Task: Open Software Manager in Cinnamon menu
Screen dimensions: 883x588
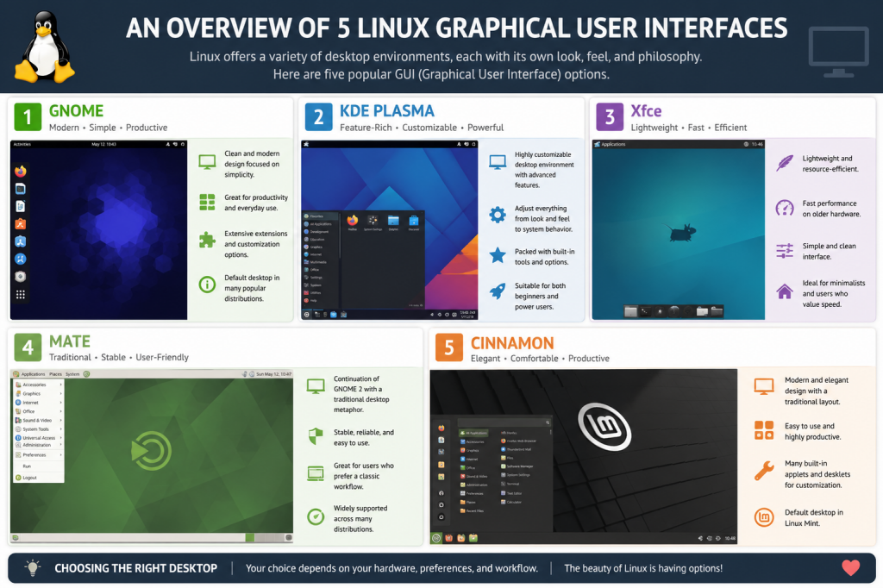Action: pyautogui.click(x=517, y=466)
